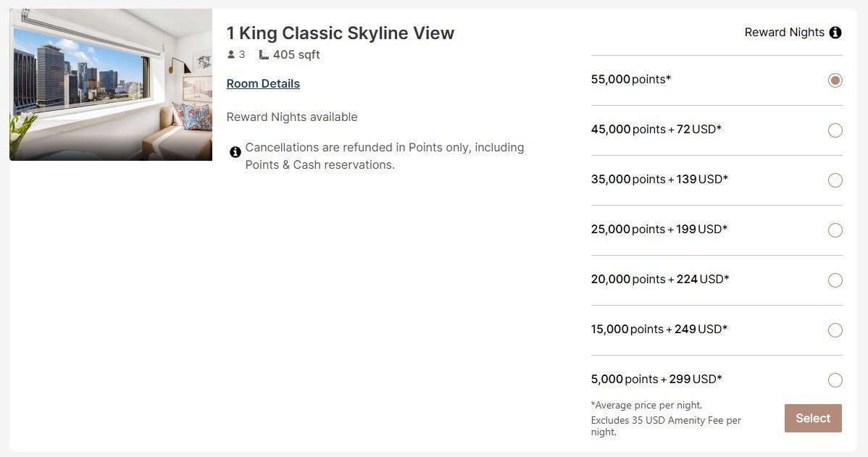Choose 45,000 points plus 72 USD rate
This screenshot has height=457, width=868.
835,130
